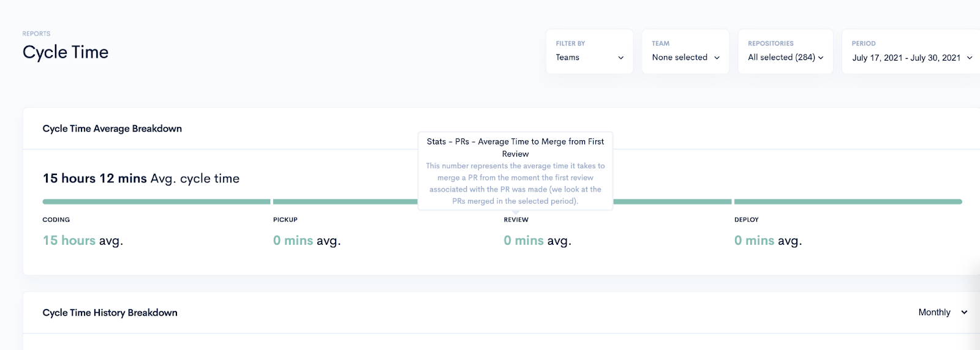The width and height of the screenshot is (980, 350).
Task: Click the Cycle Time History Breakdown heading
Action: pos(110,313)
